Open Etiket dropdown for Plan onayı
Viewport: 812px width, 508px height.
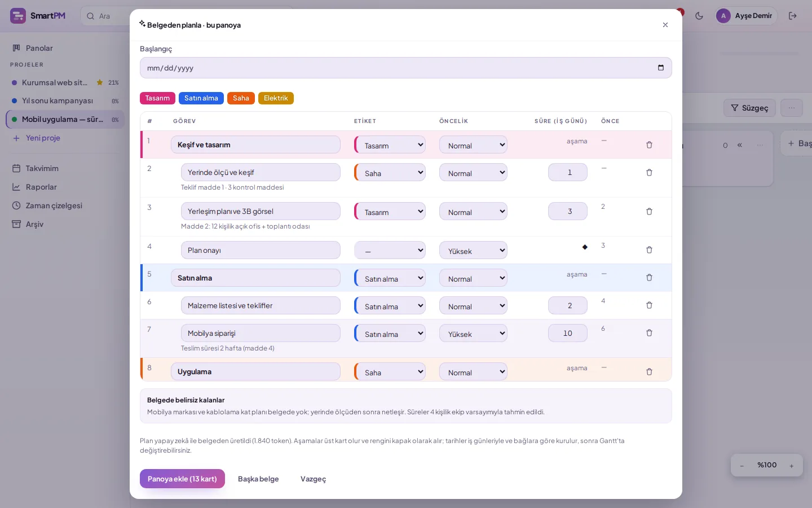tap(390, 251)
